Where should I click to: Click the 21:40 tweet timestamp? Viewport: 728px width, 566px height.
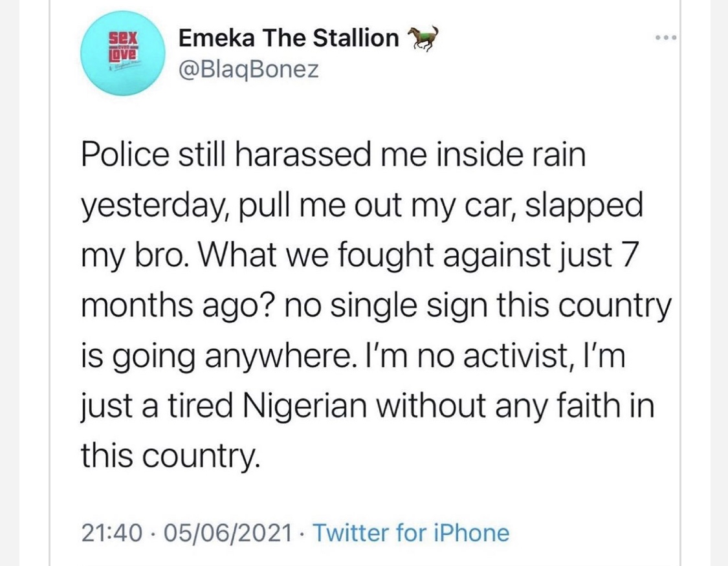coord(111,533)
